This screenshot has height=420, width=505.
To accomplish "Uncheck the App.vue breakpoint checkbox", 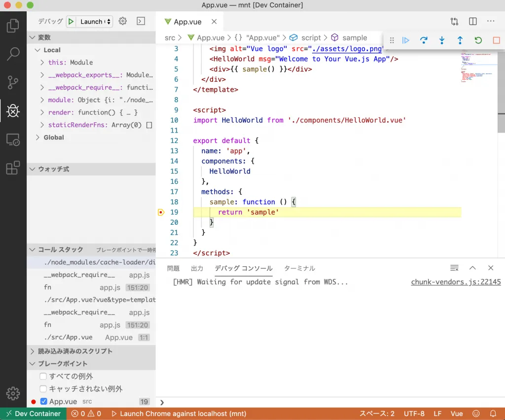I will (x=43, y=402).
